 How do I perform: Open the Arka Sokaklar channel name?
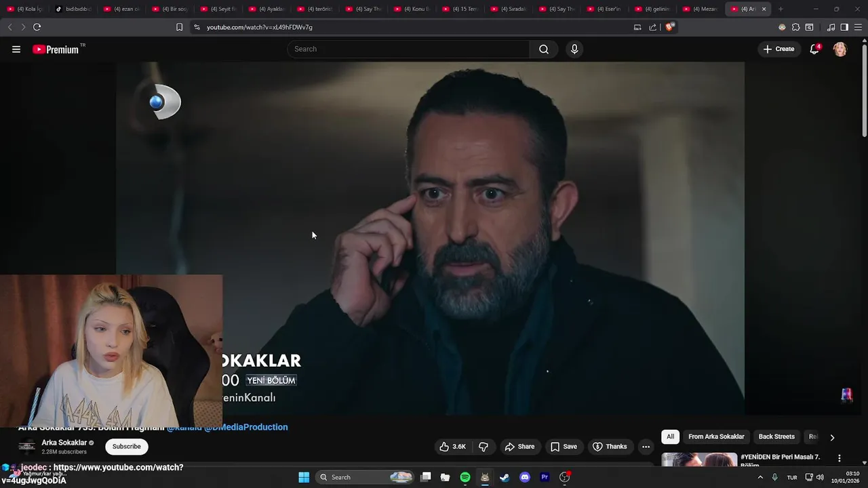(64, 443)
